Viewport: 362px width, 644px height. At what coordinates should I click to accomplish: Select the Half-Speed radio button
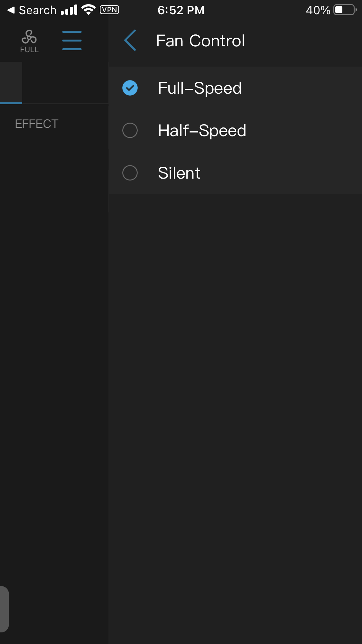click(x=130, y=130)
